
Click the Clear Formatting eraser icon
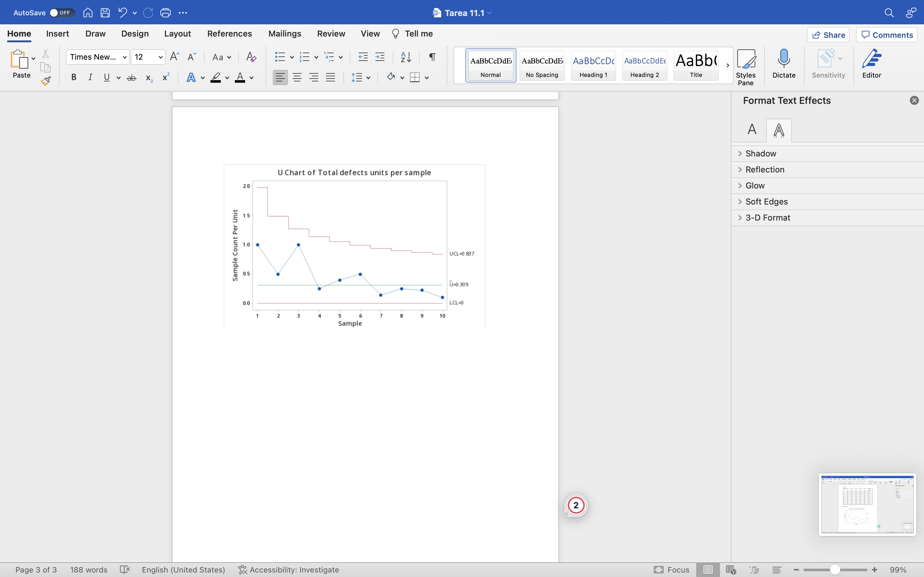pyautogui.click(x=251, y=57)
